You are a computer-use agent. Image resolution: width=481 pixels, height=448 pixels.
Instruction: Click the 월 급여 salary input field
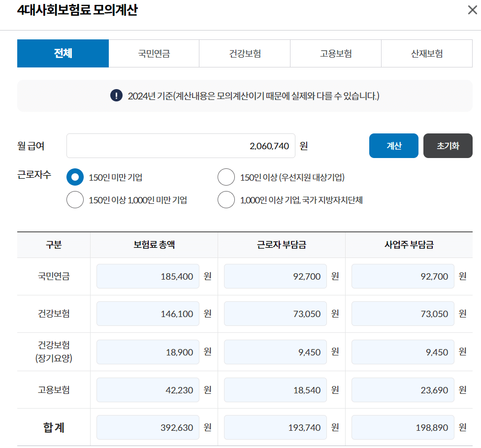tap(181, 145)
